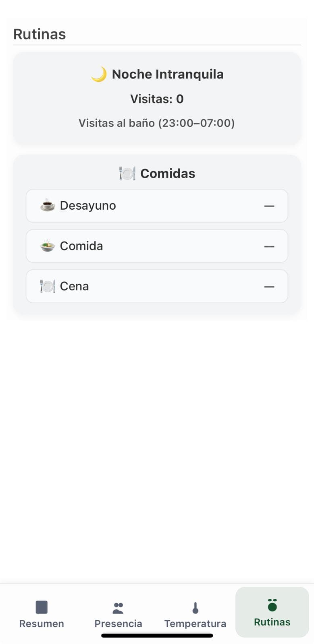This screenshot has width=314, height=644.
Task: Expand the Comida row using its dash
Action: (x=269, y=246)
